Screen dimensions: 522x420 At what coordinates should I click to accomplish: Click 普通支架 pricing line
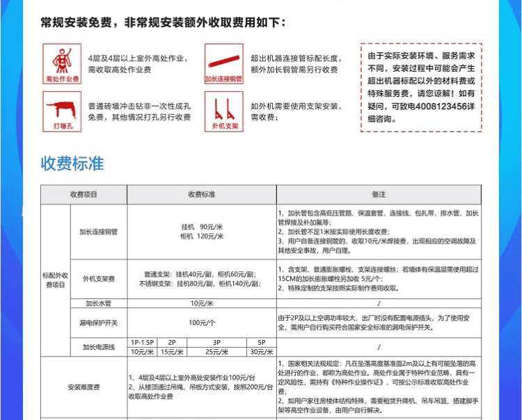coord(200,275)
